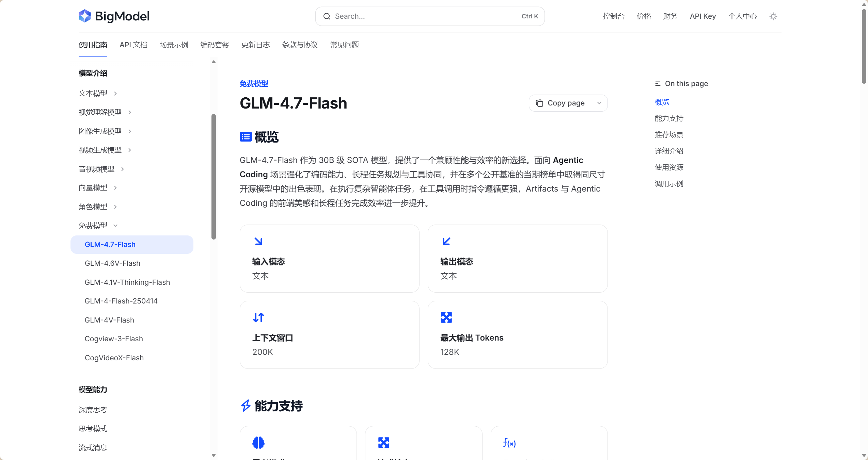
Task: Switch to the 使用指南 tab
Action: tap(93, 45)
